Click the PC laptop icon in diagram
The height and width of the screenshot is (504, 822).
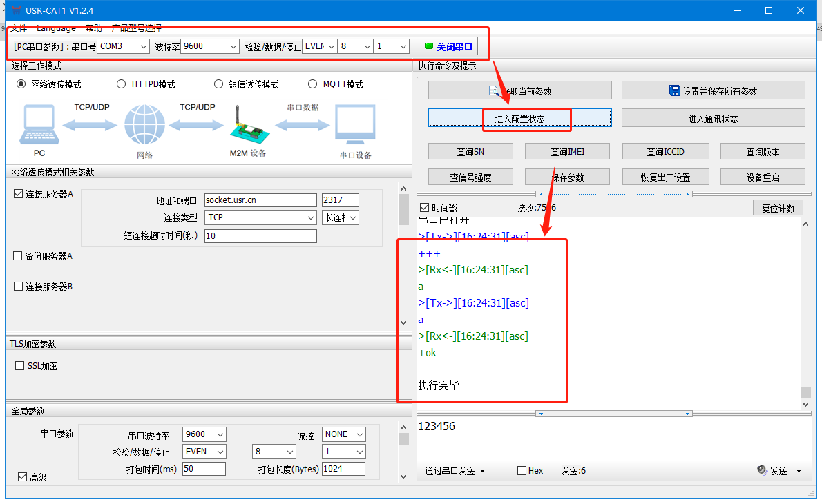(x=39, y=126)
